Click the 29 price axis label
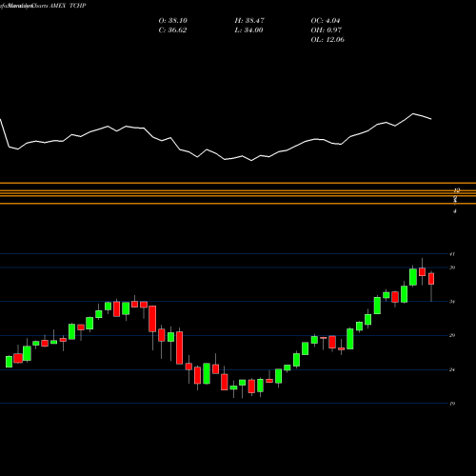 coord(452,335)
